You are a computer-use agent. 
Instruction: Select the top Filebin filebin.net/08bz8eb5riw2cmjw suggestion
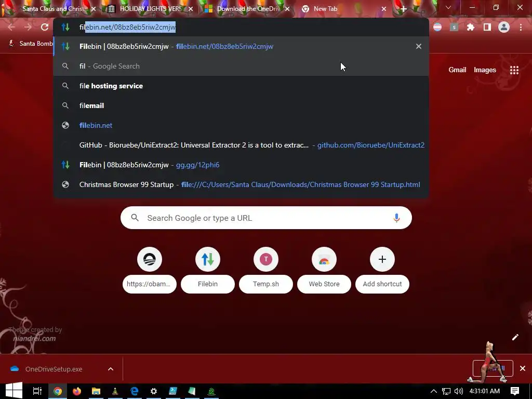pos(241,46)
